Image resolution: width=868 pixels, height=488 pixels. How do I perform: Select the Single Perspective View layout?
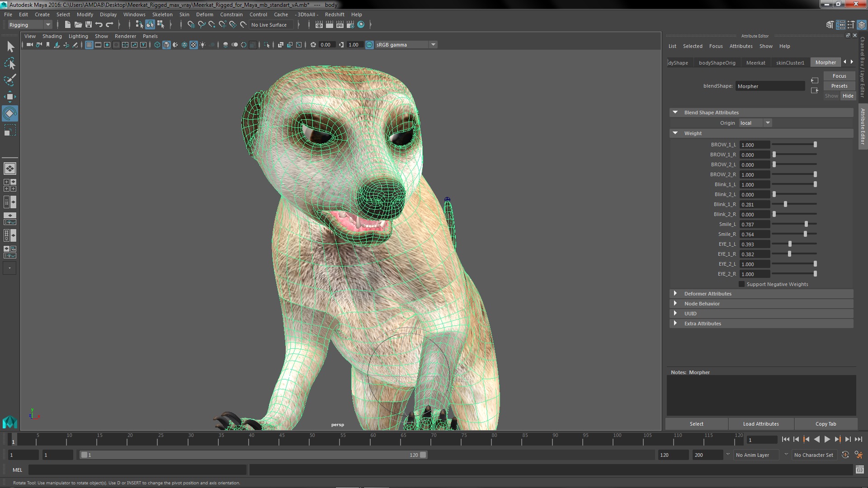(10, 169)
